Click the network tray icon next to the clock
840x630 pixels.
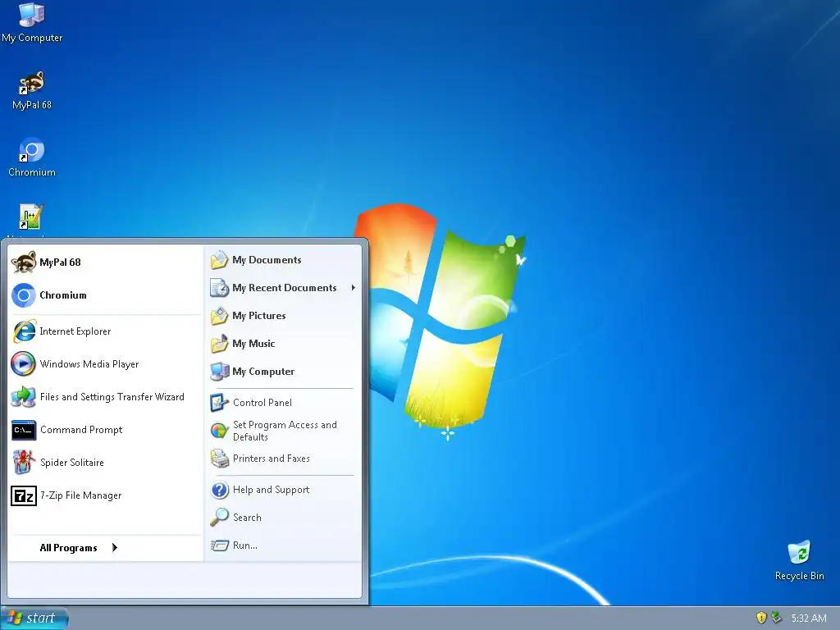[776, 618]
